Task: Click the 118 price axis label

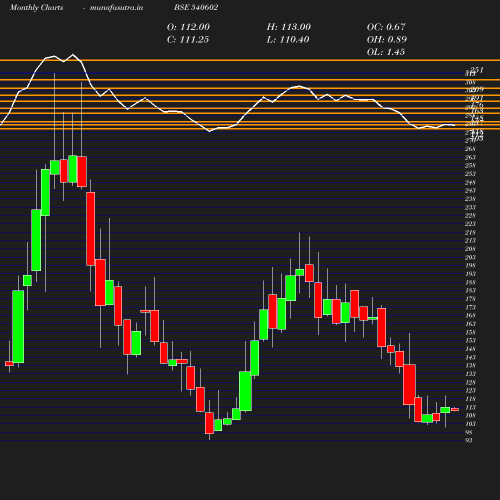Action: pos(470,399)
